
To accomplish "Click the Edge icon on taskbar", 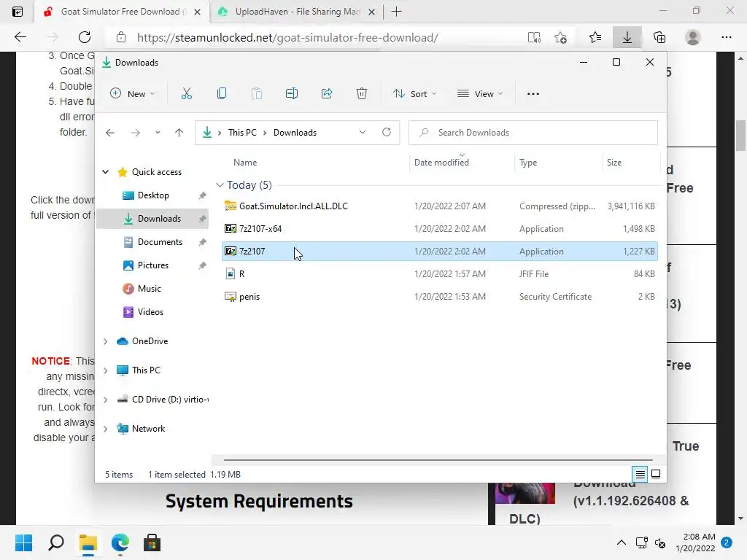I will coord(120,542).
